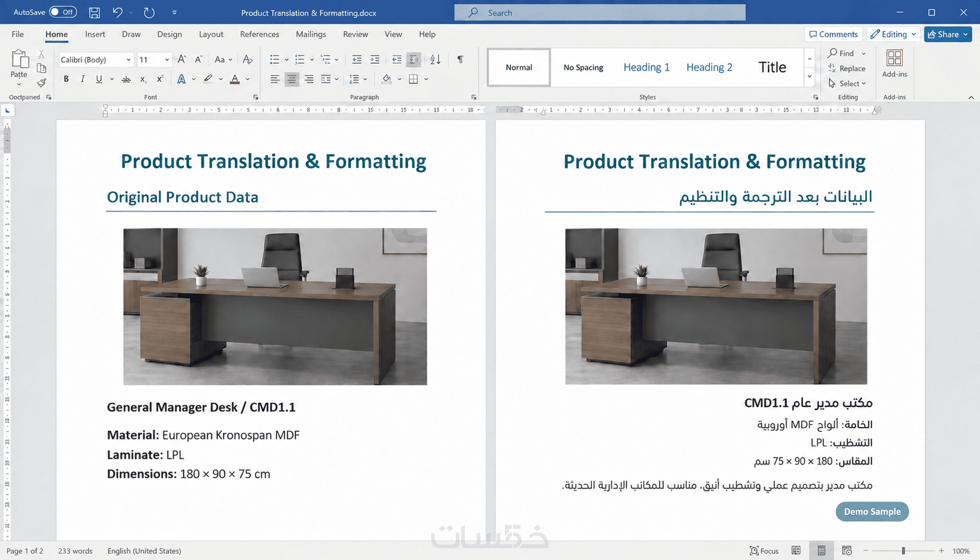Viewport: 980px width, 560px height.
Task: Click the Sort A-Z icon
Action: coord(435,60)
